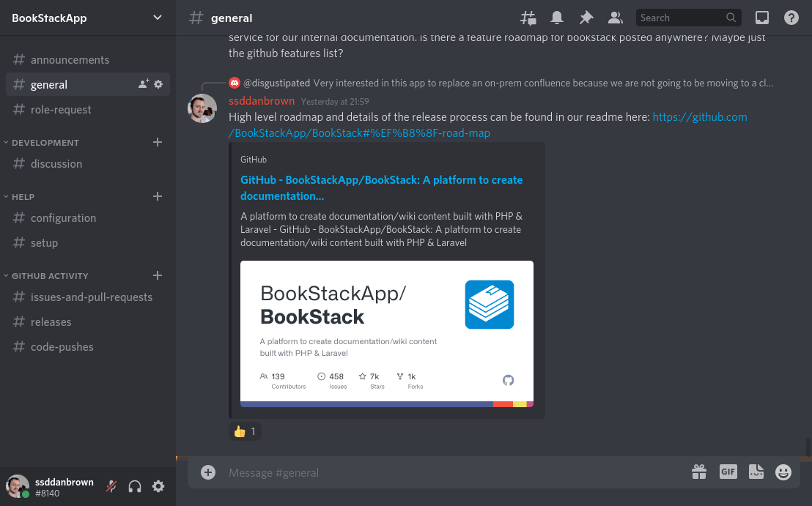
Task: Open the announcements channel
Action: (x=87, y=59)
